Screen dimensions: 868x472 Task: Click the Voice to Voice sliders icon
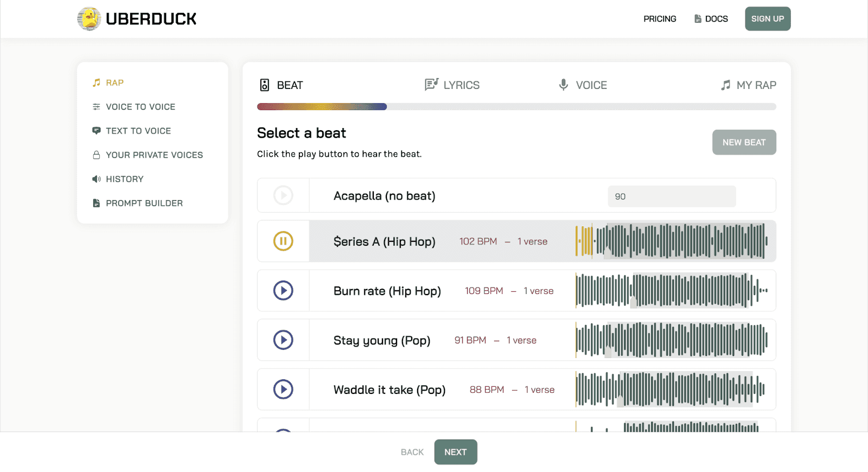[x=97, y=107]
